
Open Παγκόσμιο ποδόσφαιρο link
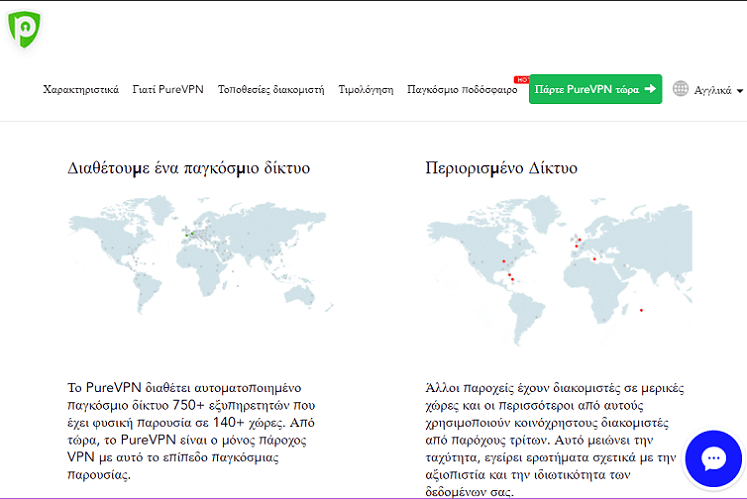[x=462, y=90]
